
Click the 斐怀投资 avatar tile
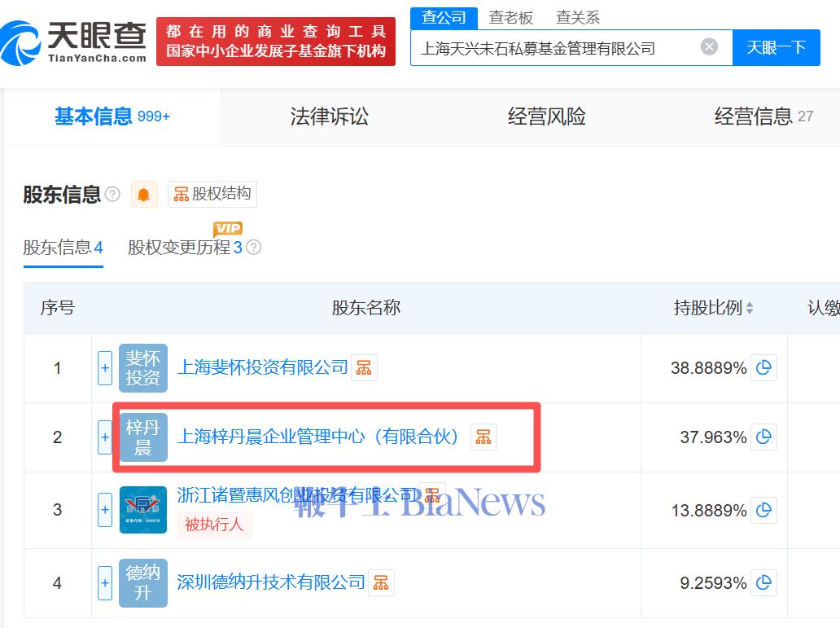[143, 368]
